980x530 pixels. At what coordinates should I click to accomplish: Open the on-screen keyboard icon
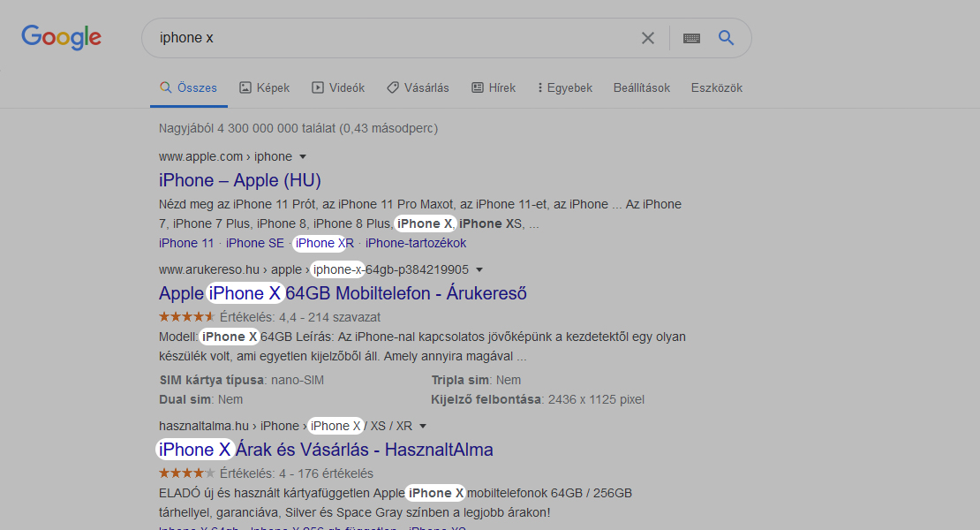(x=691, y=38)
